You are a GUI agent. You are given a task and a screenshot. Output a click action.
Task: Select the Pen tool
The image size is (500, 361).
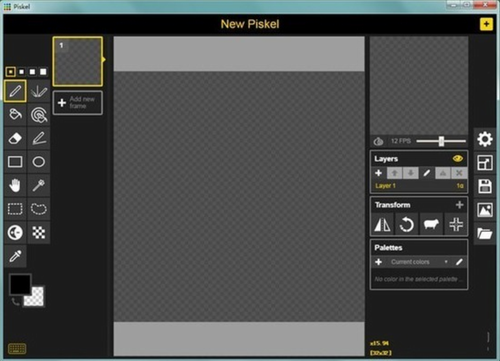tap(15, 91)
